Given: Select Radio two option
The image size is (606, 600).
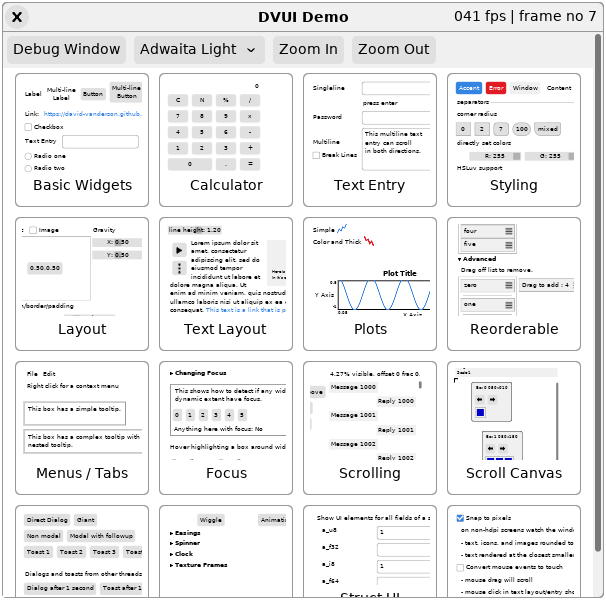Looking at the screenshot, I should 28,168.
